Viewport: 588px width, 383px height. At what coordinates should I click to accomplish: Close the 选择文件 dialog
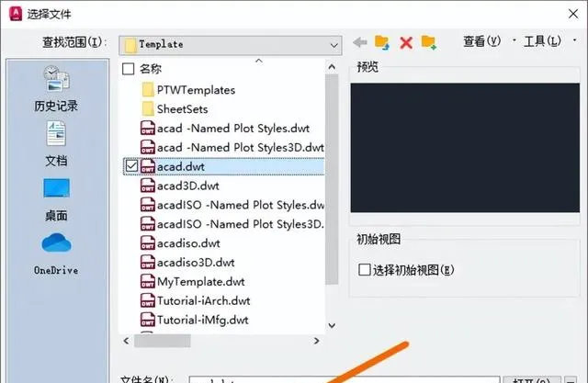(573, 14)
